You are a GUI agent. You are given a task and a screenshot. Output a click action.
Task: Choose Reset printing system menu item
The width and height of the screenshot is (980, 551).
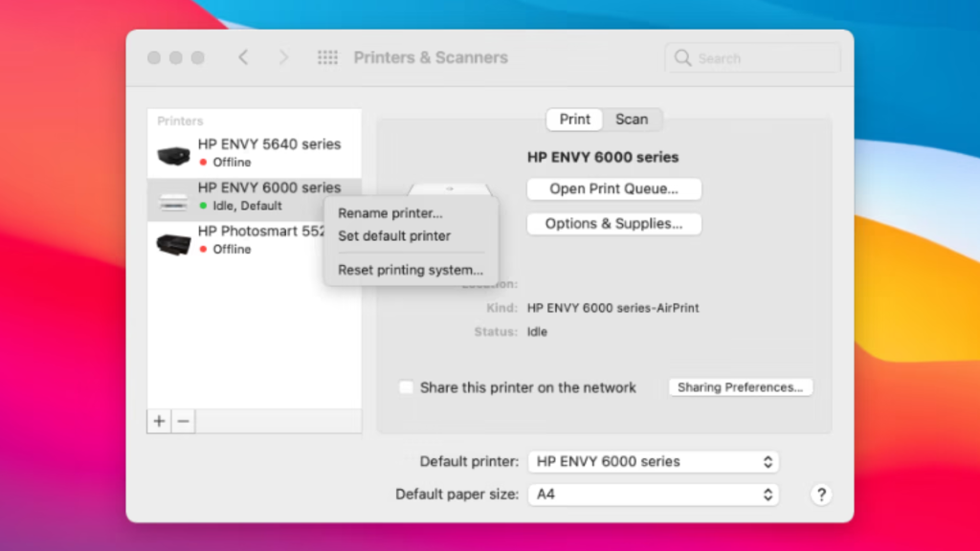[411, 270]
